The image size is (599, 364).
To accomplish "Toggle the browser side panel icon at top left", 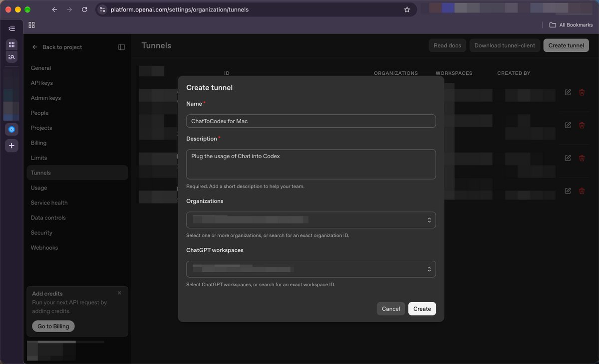I will pyautogui.click(x=11, y=29).
